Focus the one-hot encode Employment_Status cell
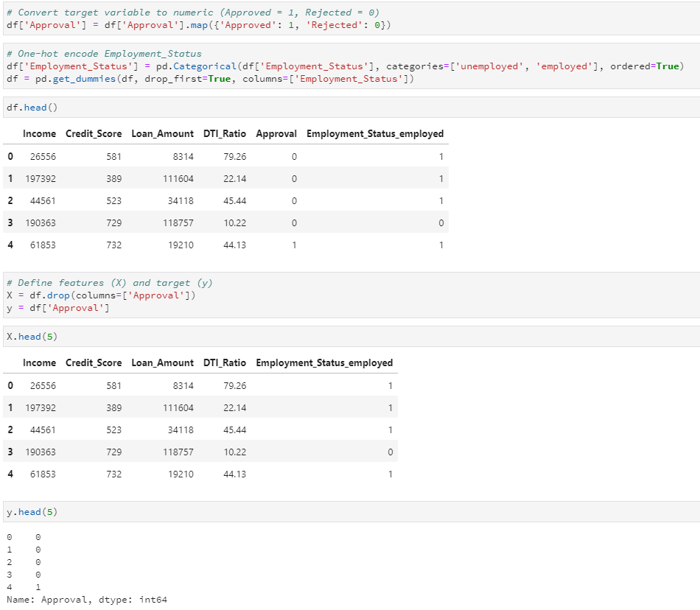The image size is (700, 610). (350, 66)
